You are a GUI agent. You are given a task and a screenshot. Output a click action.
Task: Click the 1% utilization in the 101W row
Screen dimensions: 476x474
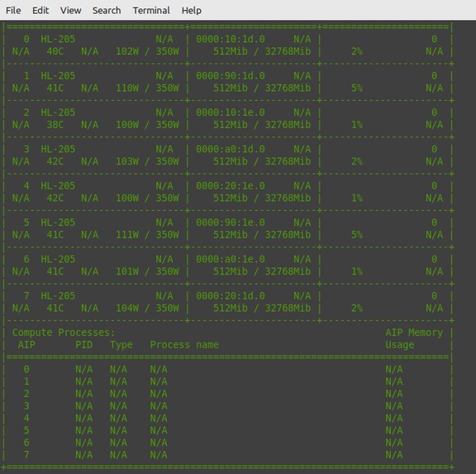(x=357, y=271)
